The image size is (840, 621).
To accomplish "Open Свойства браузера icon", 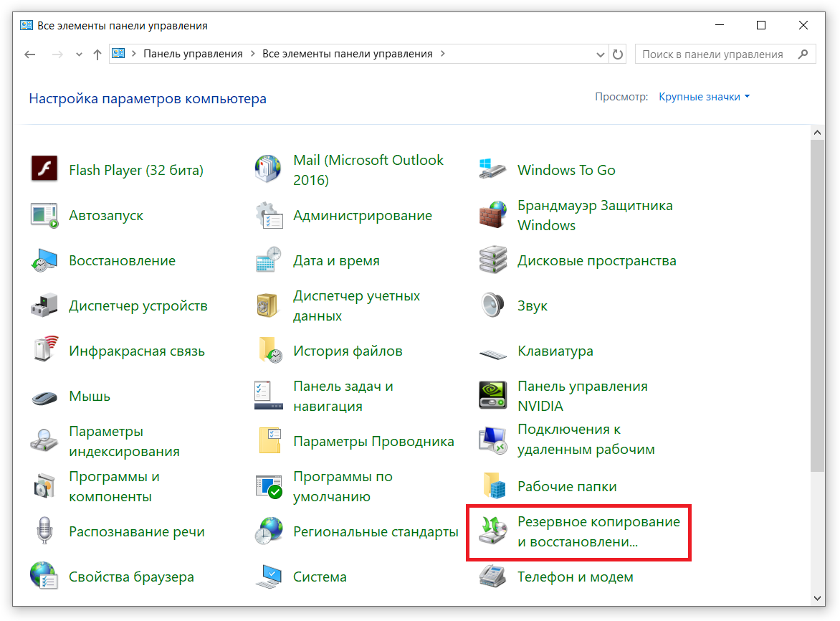I will pyautogui.click(x=44, y=575).
